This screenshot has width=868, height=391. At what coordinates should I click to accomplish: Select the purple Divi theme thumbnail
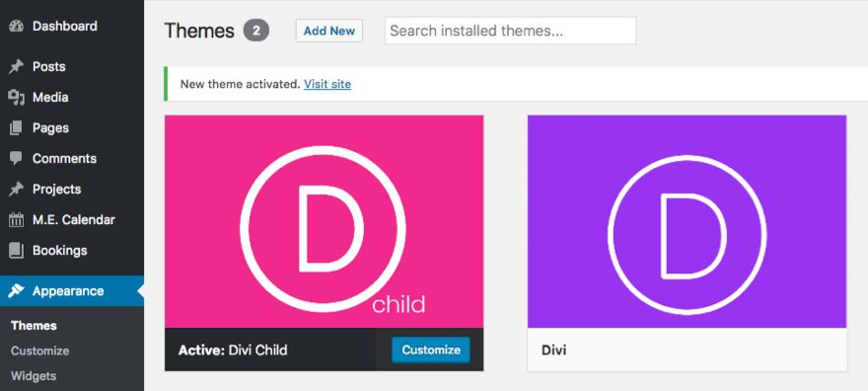(687, 221)
